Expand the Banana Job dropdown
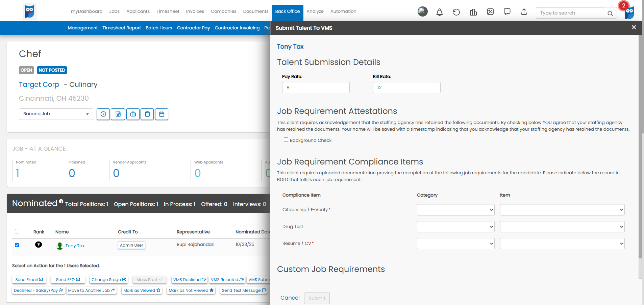Viewport: 644px width, 305px height. point(56,114)
